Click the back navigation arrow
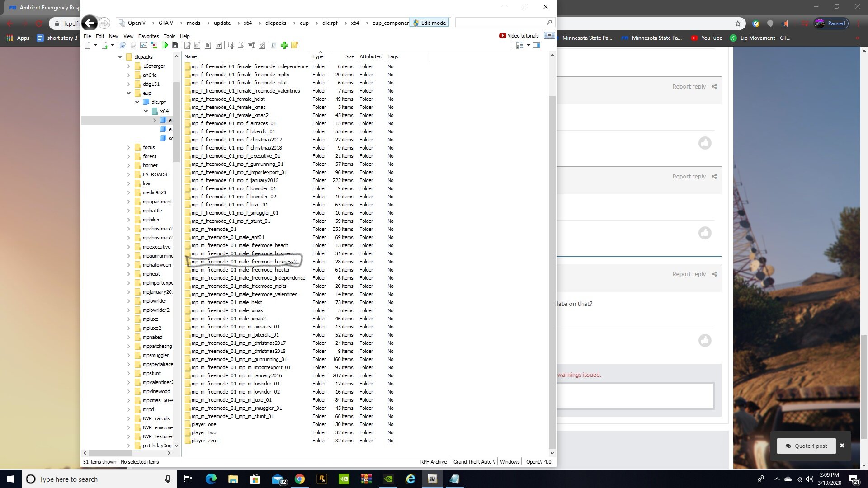 [x=90, y=23]
